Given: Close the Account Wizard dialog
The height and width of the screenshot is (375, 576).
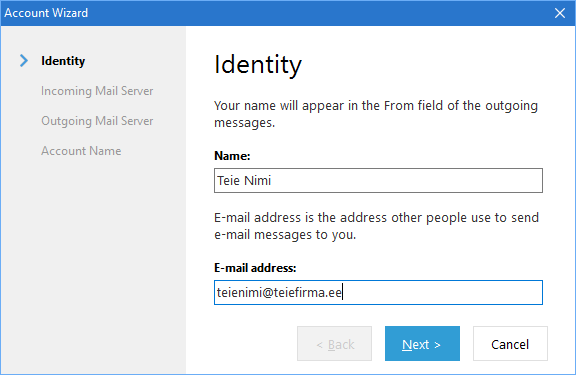Looking at the screenshot, I should pyautogui.click(x=560, y=13).
